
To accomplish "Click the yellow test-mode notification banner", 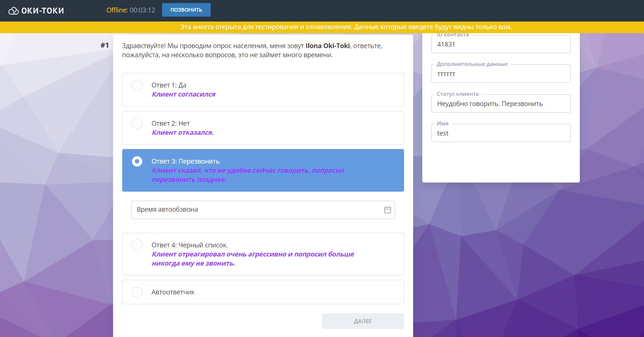I will tap(346, 27).
